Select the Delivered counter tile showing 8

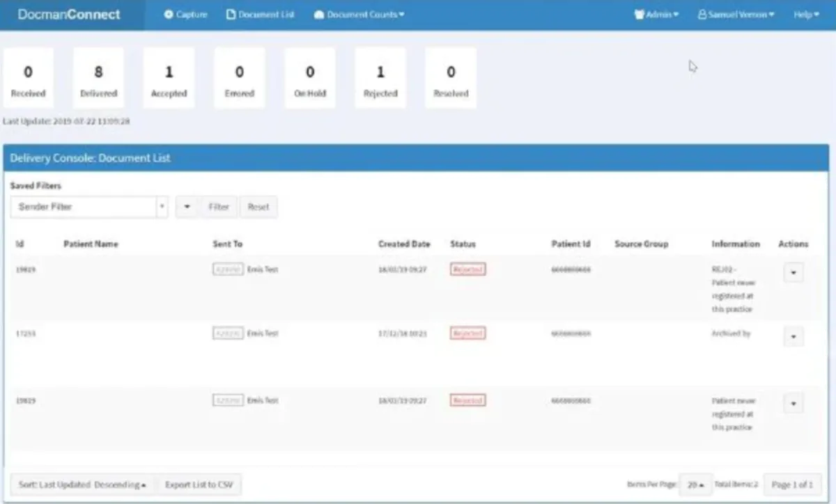pyautogui.click(x=98, y=77)
